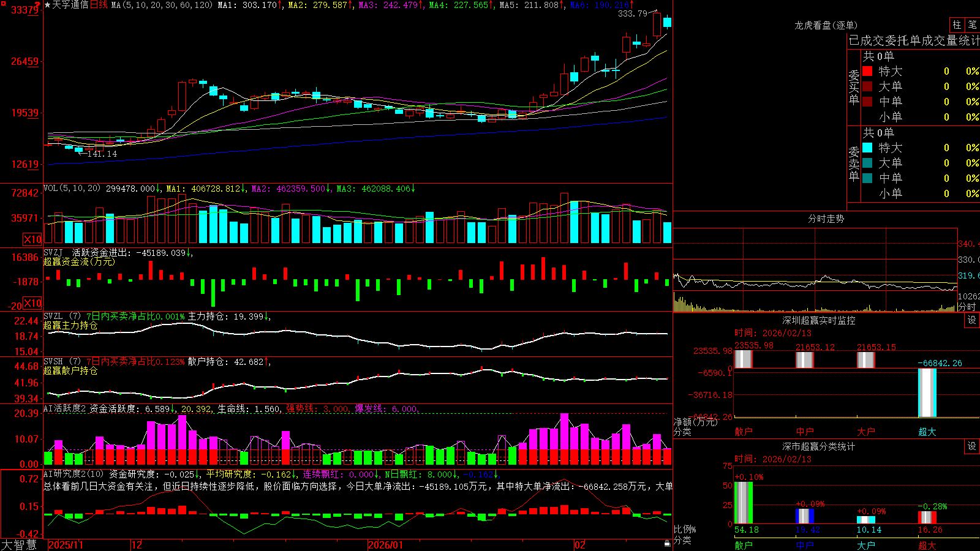Click the 超大 bar in 深市超赢分类统计
The width and height of the screenshot is (980, 551).
pos(927,517)
